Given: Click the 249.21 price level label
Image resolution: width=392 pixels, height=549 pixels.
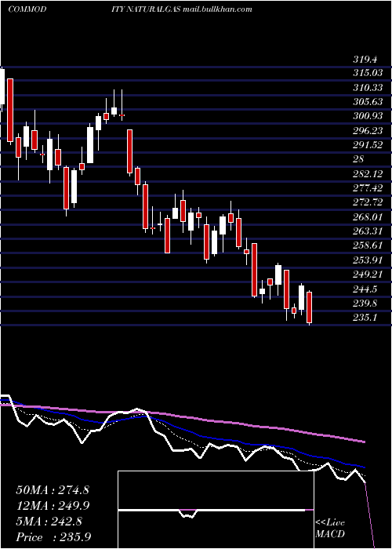Looking at the screenshot, I should (368, 274).
